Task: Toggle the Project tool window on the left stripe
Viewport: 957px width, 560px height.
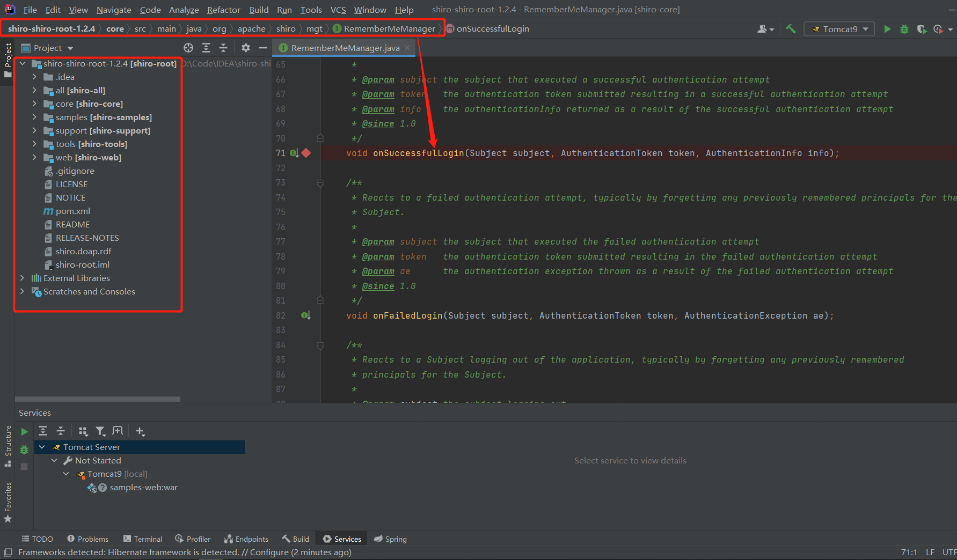Action: point(8,60)
